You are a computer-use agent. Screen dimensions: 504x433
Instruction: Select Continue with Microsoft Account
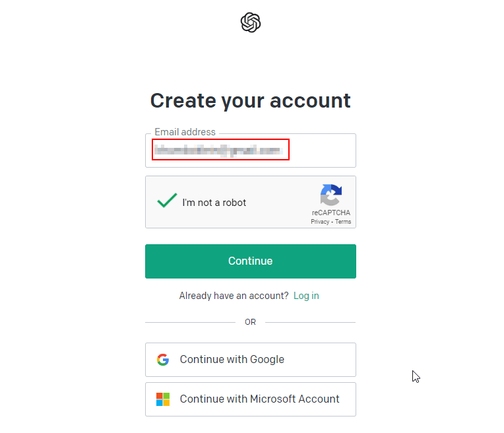(x=251, y=399)
